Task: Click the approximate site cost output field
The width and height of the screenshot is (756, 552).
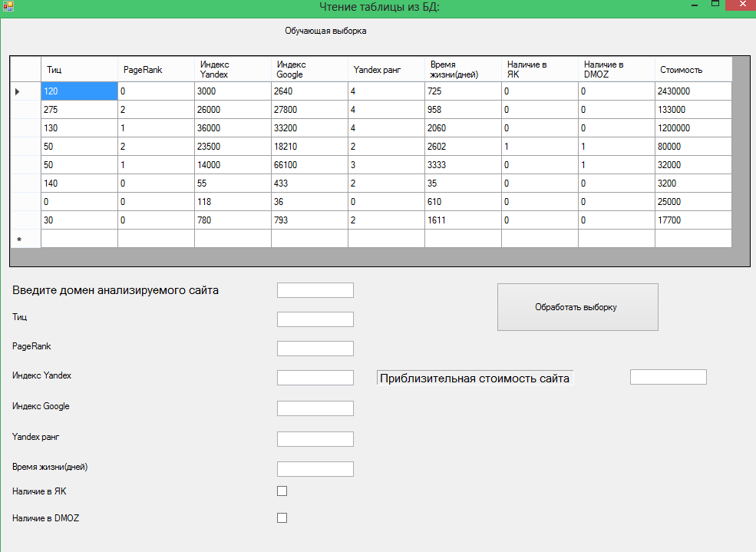Action: [668, 377]
